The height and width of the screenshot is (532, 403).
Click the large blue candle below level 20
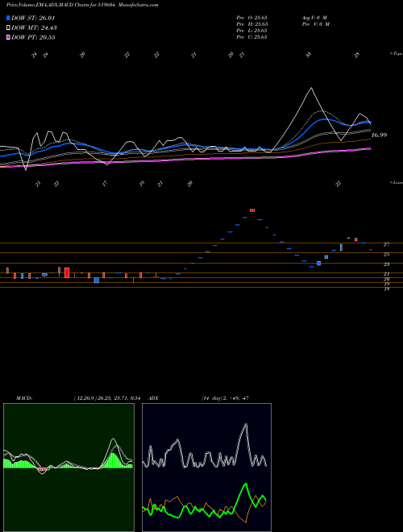pyautogui.click(x=97, y=281)
